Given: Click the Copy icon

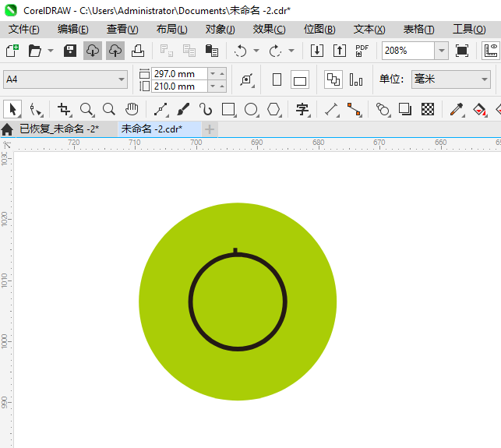Looking at the screenshot, I should [x=189, y=51].
